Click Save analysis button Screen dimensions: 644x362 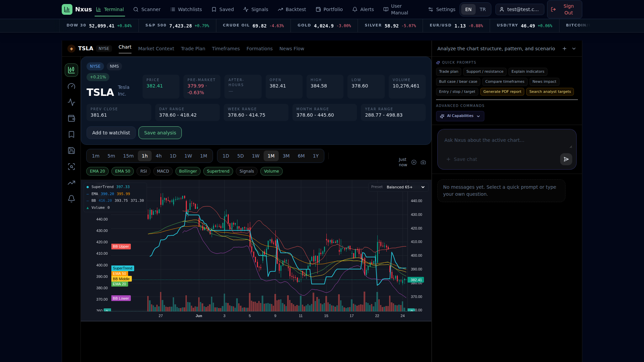(160, 133)
